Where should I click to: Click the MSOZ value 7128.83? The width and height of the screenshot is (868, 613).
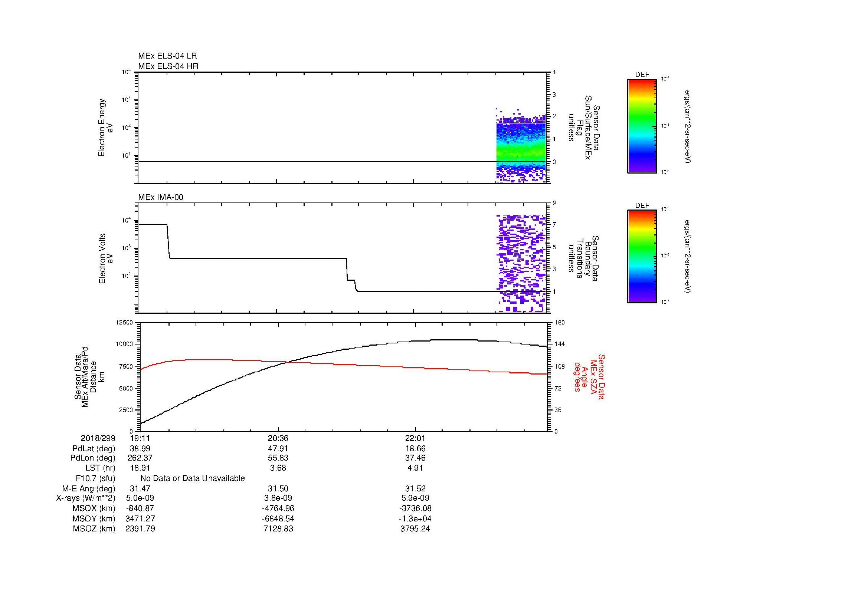click(278, 529)
